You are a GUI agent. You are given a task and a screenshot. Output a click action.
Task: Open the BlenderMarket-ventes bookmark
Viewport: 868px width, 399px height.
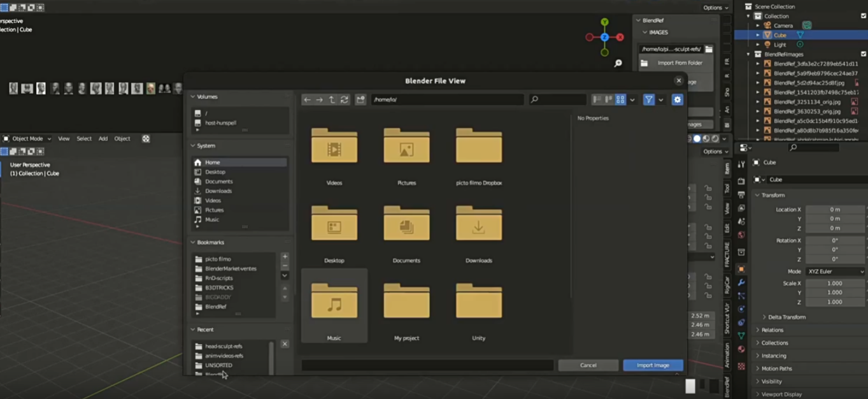[234, 268]
